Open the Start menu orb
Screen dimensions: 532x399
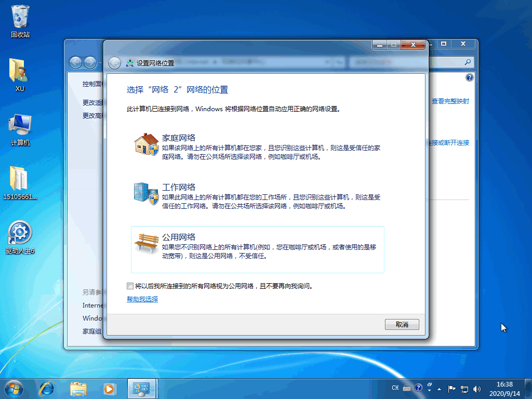point(14,388)
